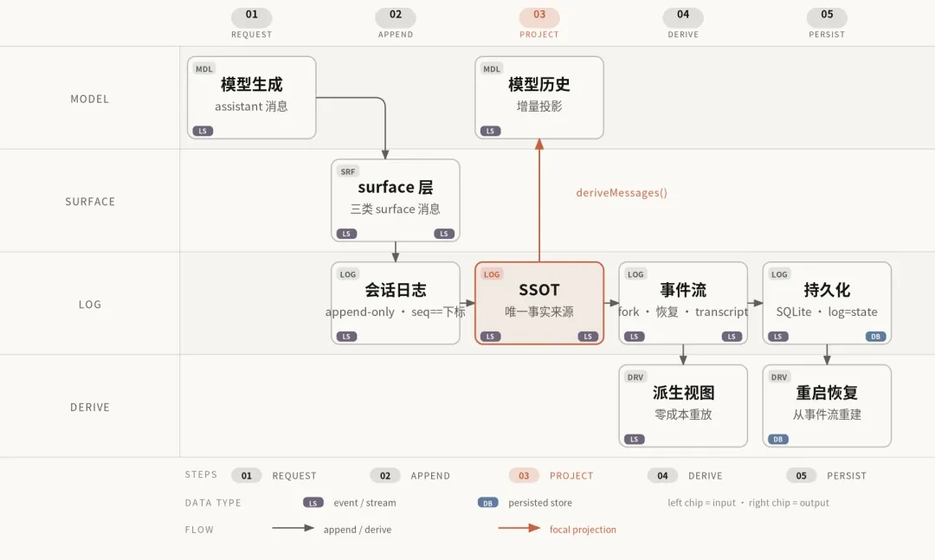This screenshot has height=560, width=935.
Task: Click the 04 badge in the STEPS legend
Action: pos(662,475)
